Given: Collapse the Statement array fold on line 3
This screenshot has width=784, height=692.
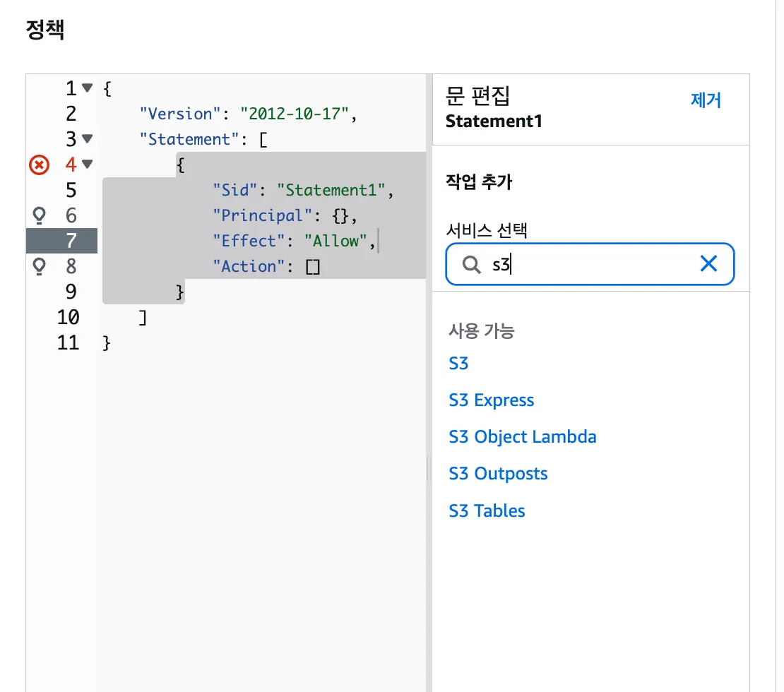Looking at the screenshot, I should coord(87,138).
